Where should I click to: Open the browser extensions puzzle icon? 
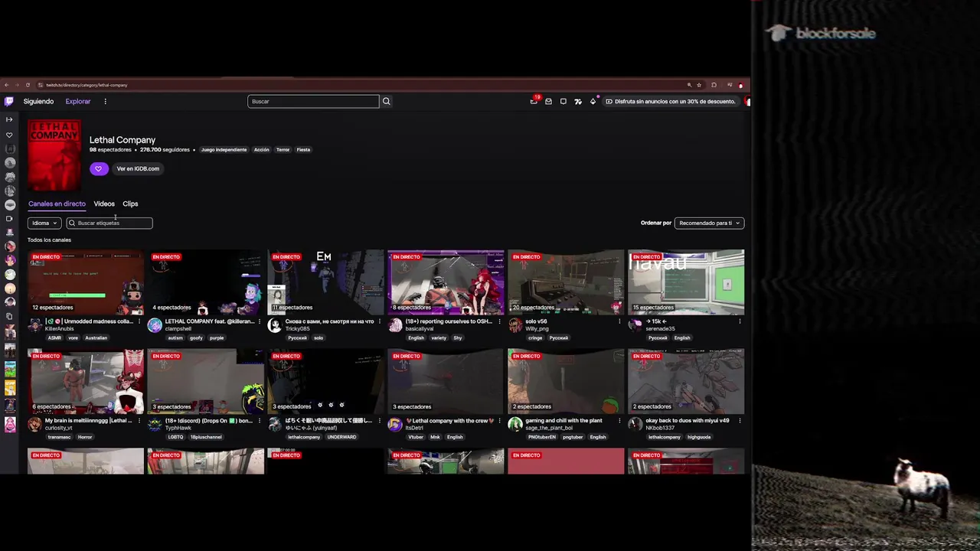click(714, 85)
